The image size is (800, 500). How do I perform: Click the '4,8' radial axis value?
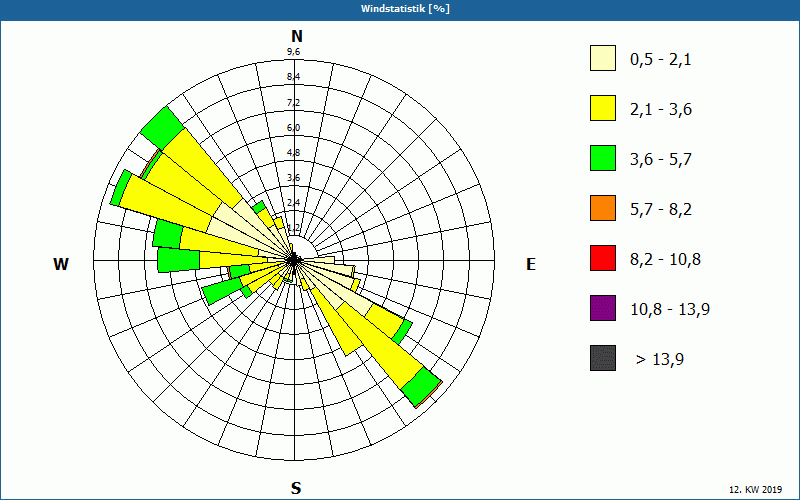tap(293, 153)
